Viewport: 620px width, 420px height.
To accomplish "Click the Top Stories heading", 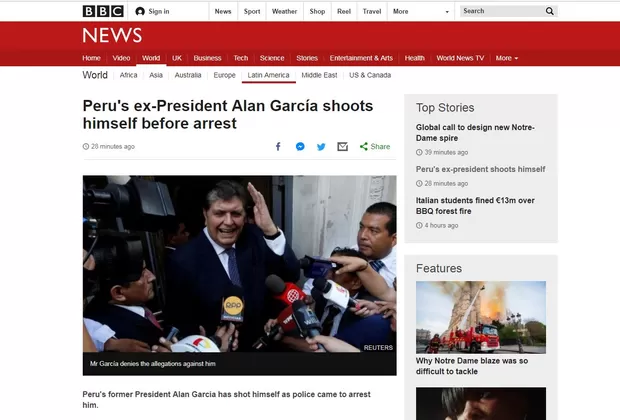I will coord(445,108).
